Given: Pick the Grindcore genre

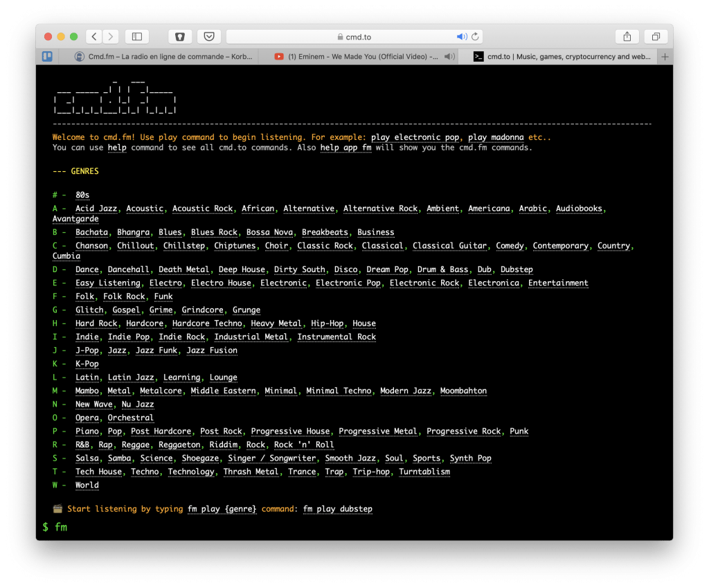Looking at the screenshot, I should 203,310.
